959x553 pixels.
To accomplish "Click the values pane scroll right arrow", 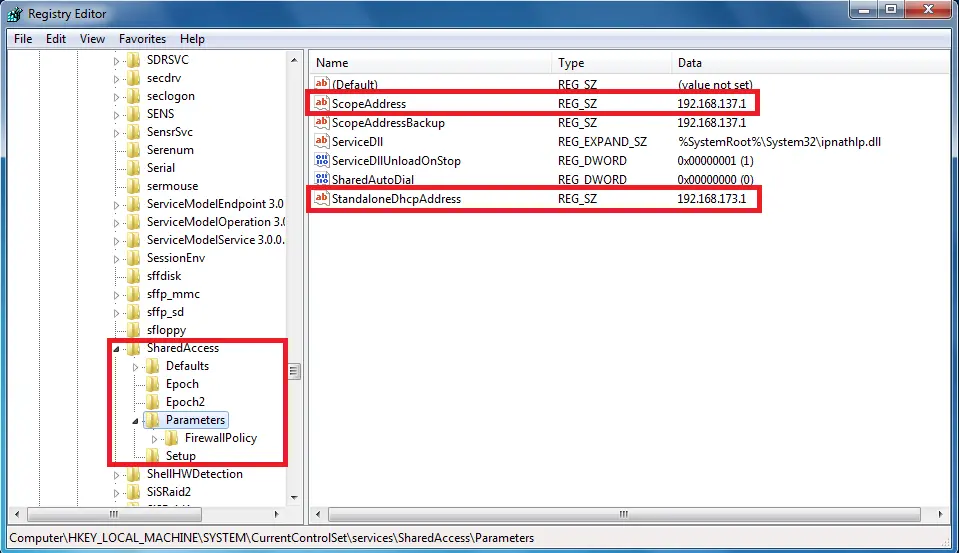I will point(940,514).
